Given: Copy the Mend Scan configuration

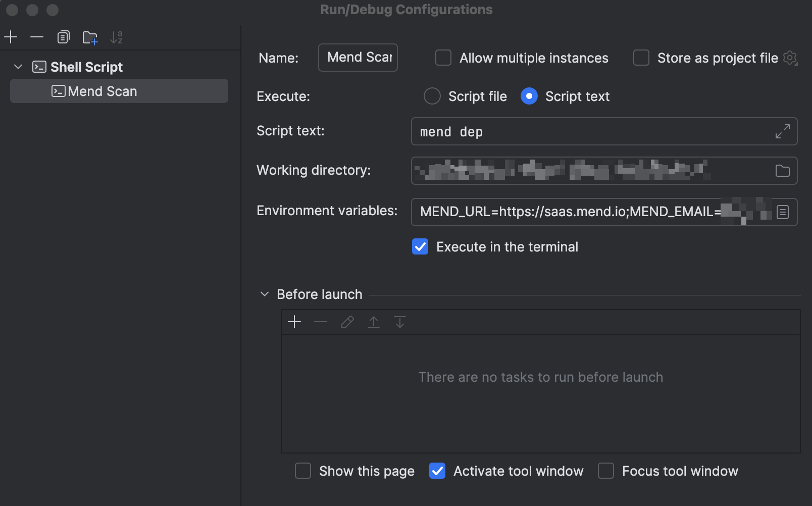Looking at the screenshot, I should pyautogui.click(x=63, y=37).
